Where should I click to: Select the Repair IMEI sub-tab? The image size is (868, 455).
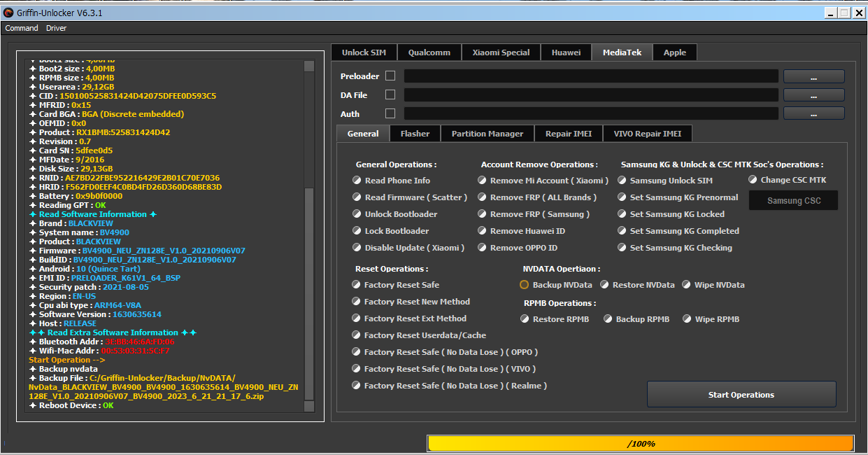(x=568, y=134)
